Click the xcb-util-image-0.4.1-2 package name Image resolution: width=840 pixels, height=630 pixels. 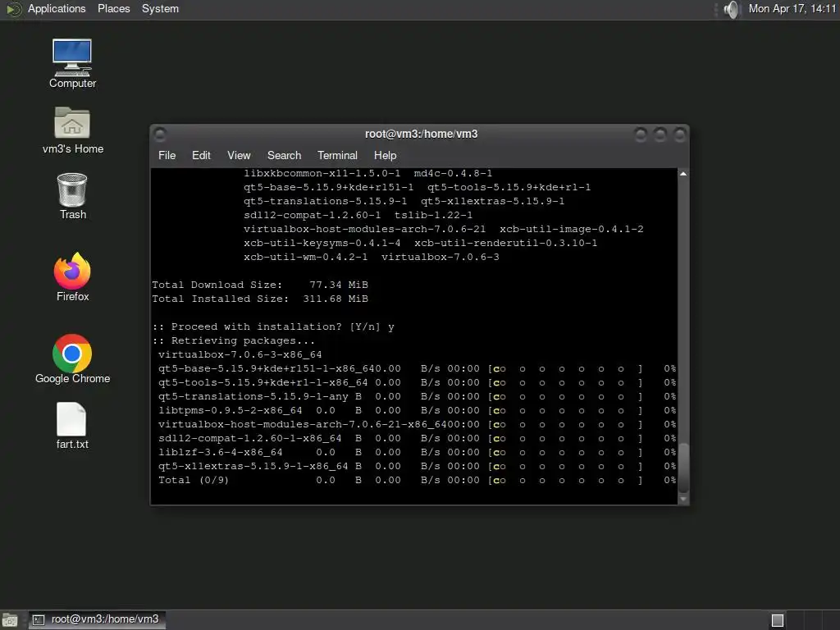[x=572, y=230]
